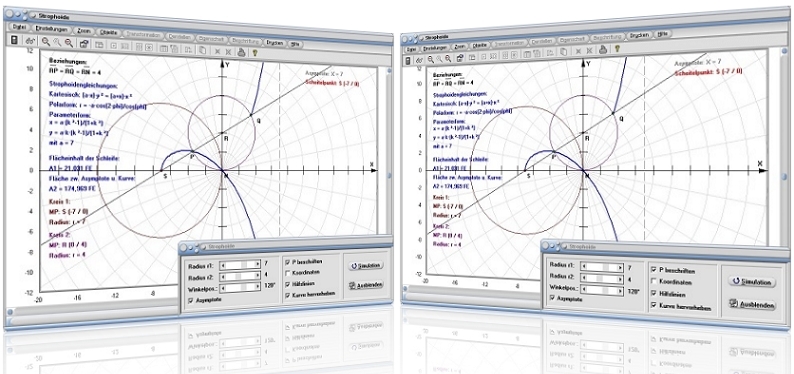Click the light bulb icon in right window
The height and width of the screenshot is (374, 794).
(x=617, y=49)
